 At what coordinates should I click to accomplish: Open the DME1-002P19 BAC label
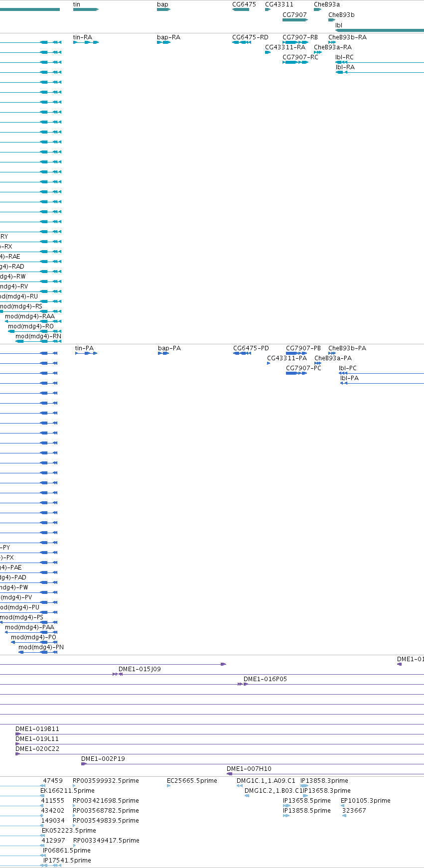(103, 759)
